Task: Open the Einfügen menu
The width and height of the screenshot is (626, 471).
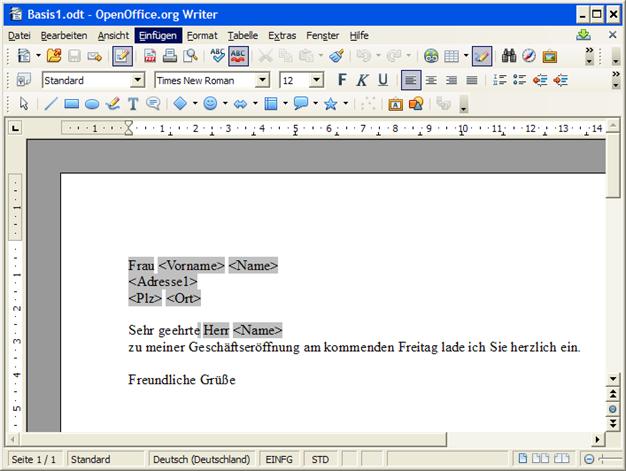Action: (157, 35)
